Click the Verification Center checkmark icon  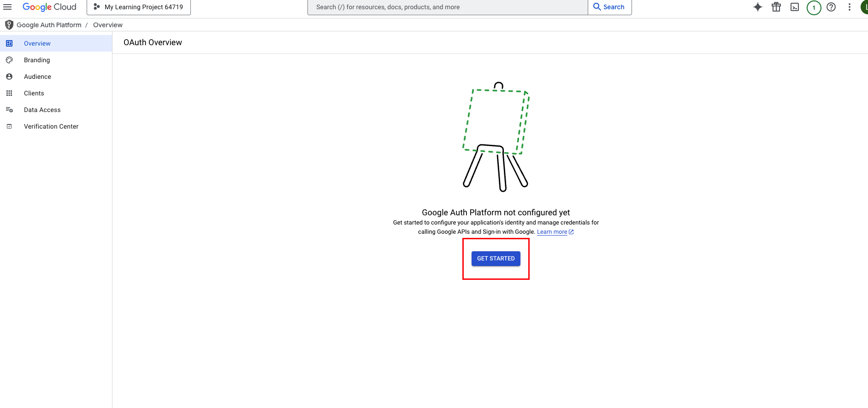pyautogui.click(x=9, y=126)
